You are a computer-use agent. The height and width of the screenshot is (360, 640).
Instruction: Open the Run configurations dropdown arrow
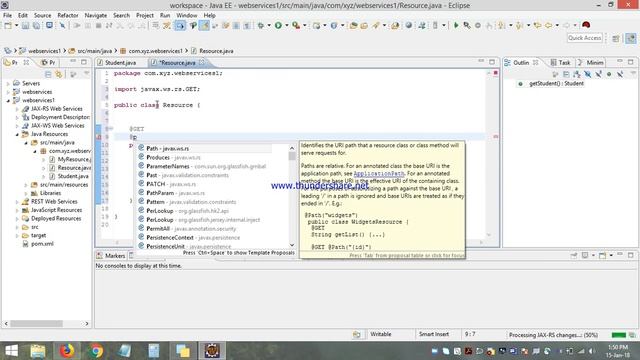[x=287, y=25]
